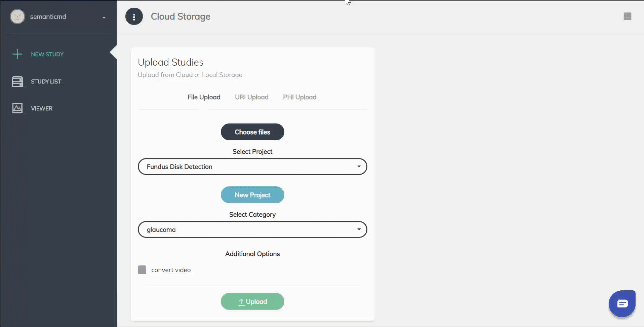Open the chat support bubble
The image size is (644, 327).
pyautogui.click(x=622, y=304)
